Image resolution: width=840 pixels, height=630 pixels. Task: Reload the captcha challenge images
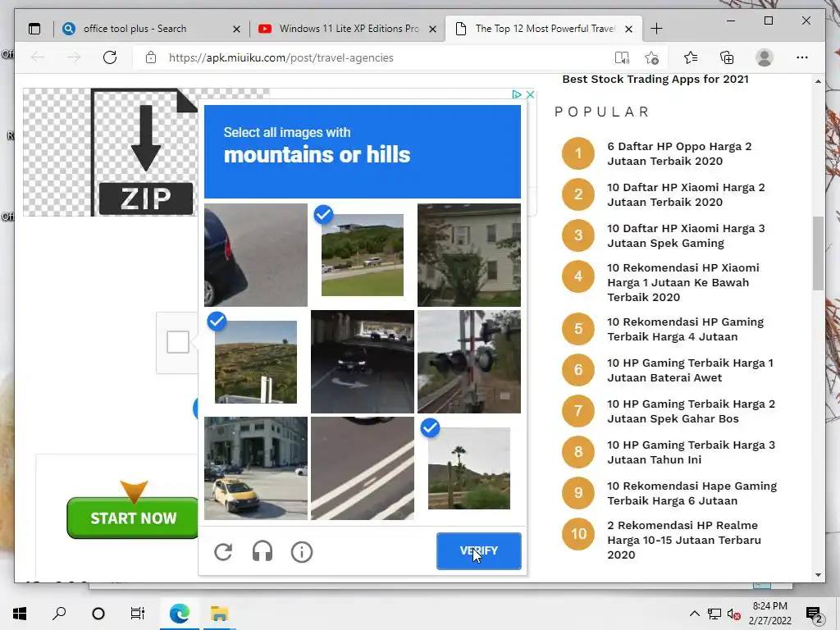(223, 551)
